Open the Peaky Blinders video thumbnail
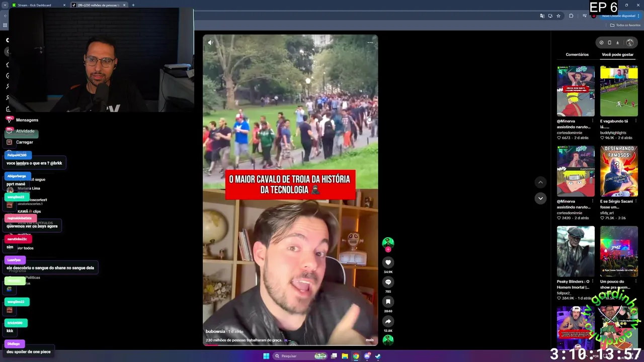Viewport: 644px width, 362px height. pyautogui.click(x=576, y=251)
